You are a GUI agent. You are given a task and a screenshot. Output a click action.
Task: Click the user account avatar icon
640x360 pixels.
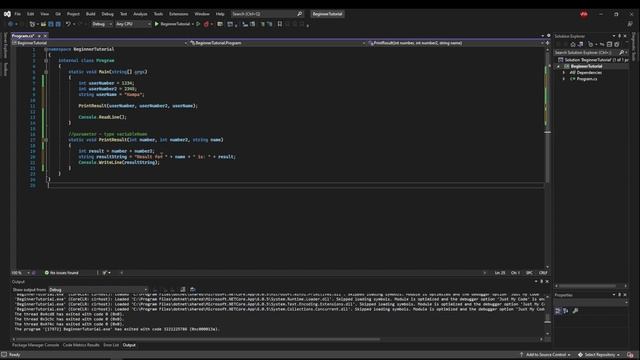coord(584,14)
